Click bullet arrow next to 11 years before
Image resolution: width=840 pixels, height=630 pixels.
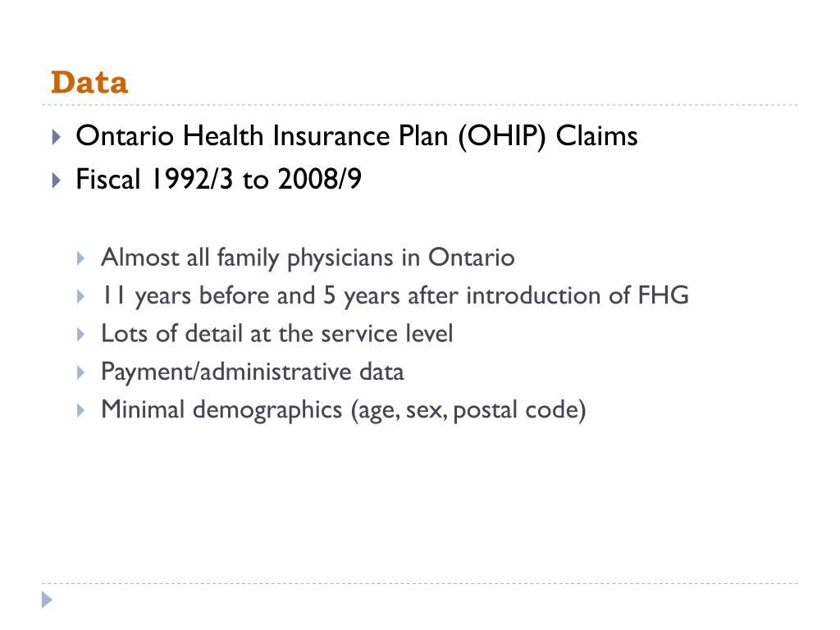point(81,296)
